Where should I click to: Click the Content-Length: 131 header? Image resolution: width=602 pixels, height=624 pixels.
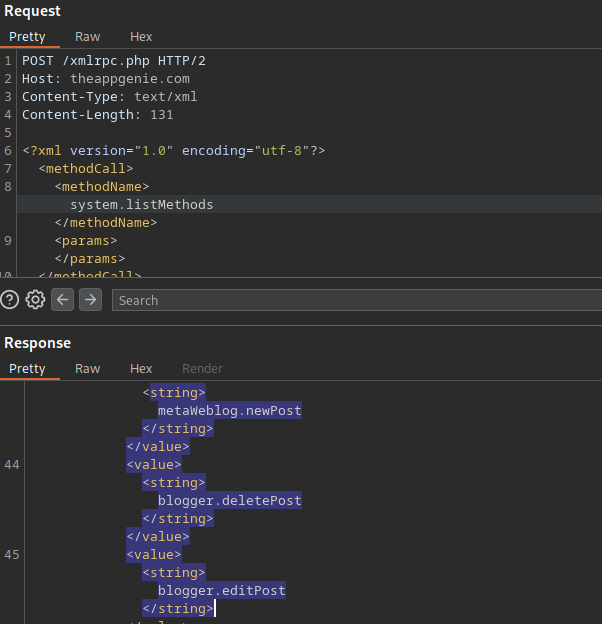pyautogui.click(x=98, y=115)
